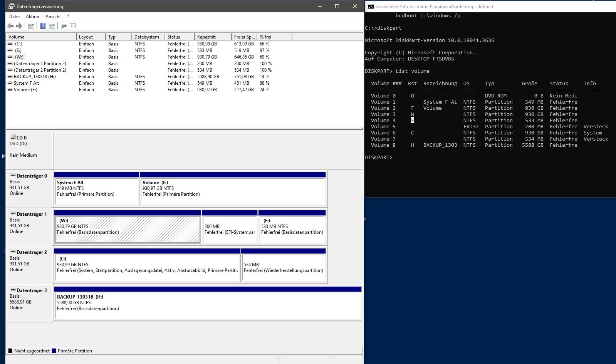Image resolution: width=616 pixels, height=364 pixels.
Task: Toggle the action pane toolbar icon
Action: coord(52,26)
